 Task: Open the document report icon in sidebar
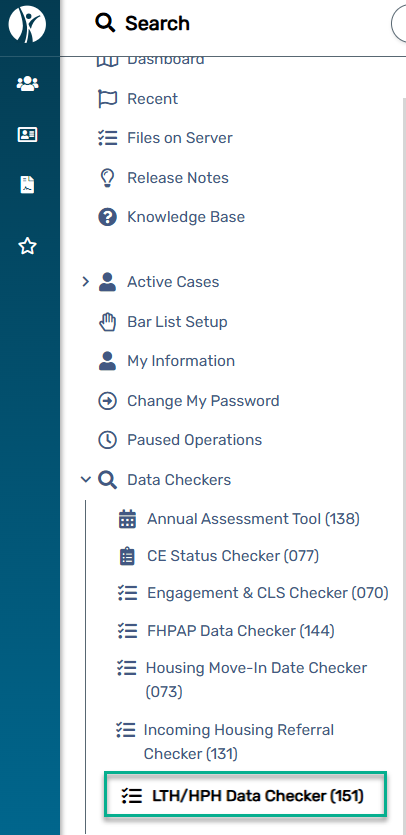pyautogui.click(x=28, y=185)
